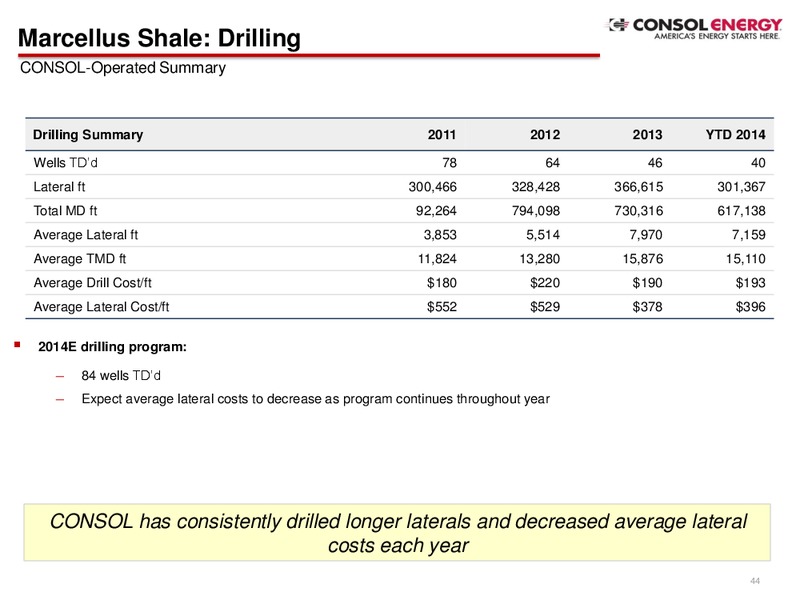Click the 'Total MD ft' row label
This screenshot has height=600, width=800.
(65, 211)
